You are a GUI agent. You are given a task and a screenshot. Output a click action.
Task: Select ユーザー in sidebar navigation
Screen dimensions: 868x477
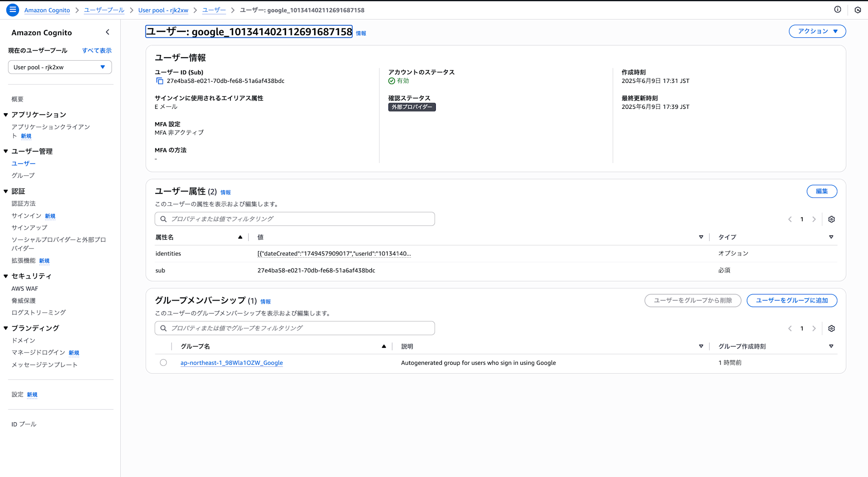(23, 163)
